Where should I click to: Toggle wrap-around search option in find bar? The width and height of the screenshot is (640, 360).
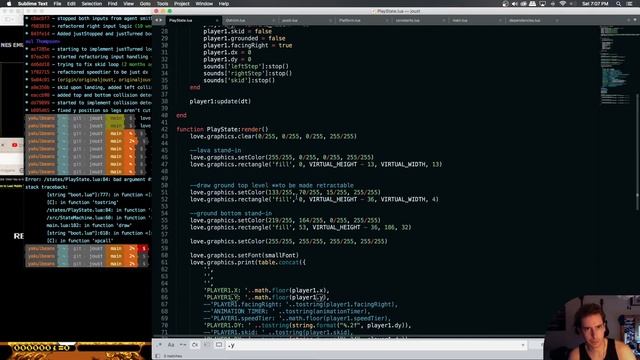195,345
